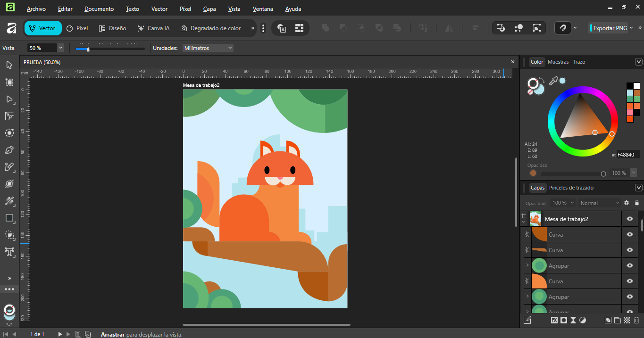
Task: Create group folder icon in Capas
Action: click(x=617, y=321)
